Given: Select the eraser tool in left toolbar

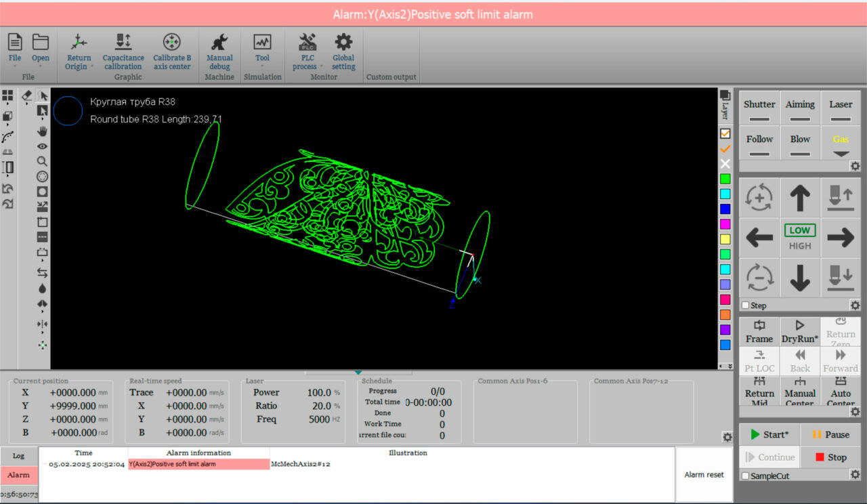Looking at the screenshot, I should [27, 96].
